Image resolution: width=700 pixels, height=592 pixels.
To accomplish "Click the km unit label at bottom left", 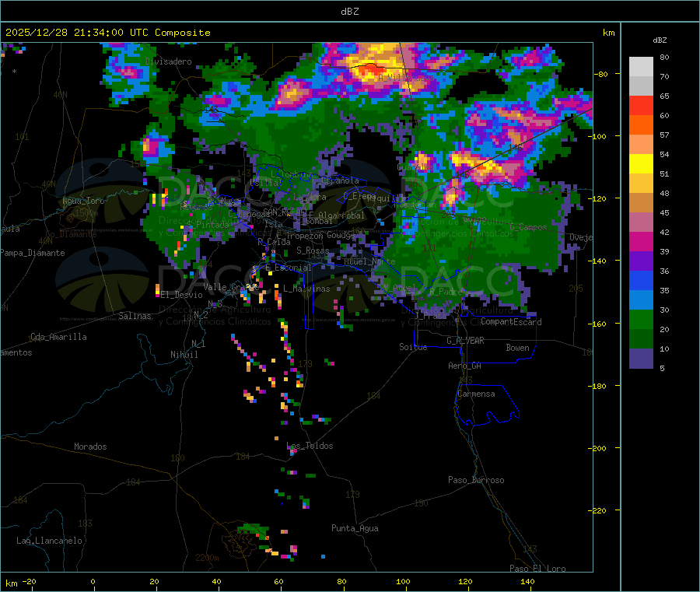I will pyautogui.click(x=11, y=583).
